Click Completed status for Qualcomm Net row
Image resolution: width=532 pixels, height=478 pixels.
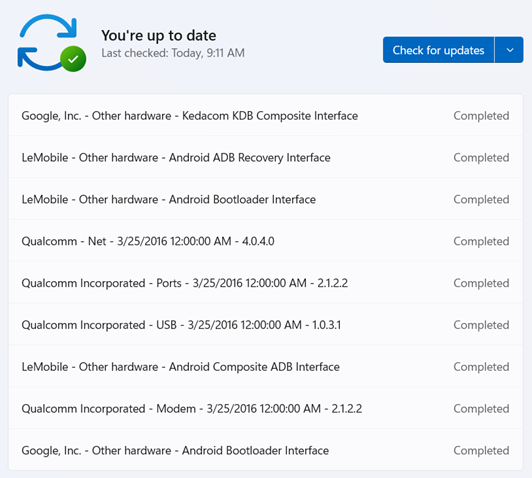pyautogui.click(x=481, y=241)
